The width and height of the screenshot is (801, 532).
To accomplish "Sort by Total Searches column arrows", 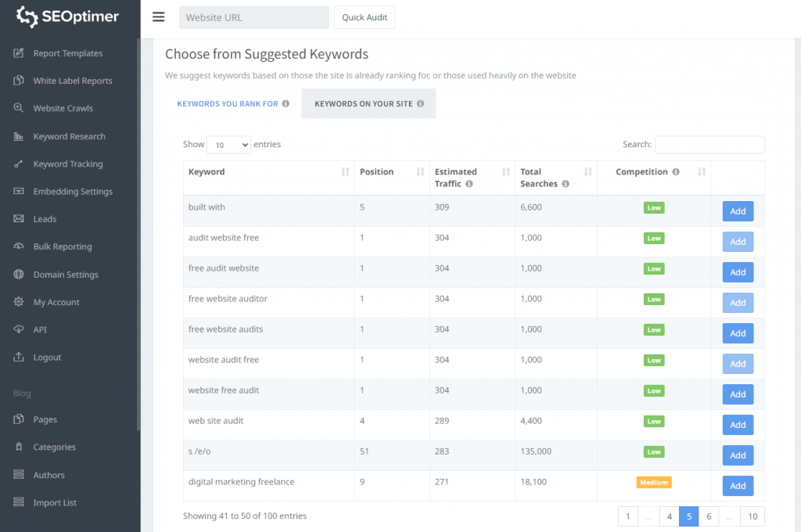I will click(587, 172).
